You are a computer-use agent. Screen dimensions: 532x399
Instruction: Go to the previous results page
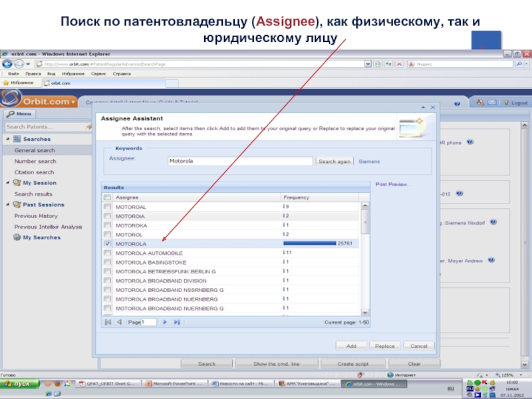point(119,322)
